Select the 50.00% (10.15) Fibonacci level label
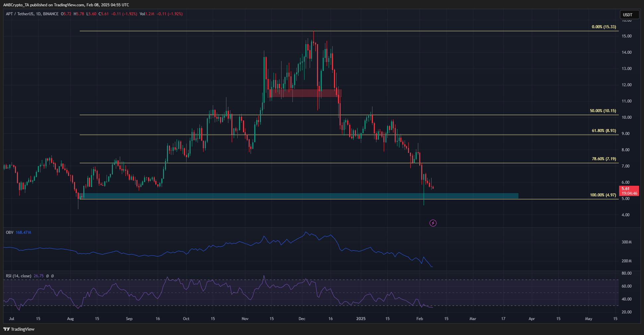The height and width of the screenshot is (335, 644). [603, 111]
